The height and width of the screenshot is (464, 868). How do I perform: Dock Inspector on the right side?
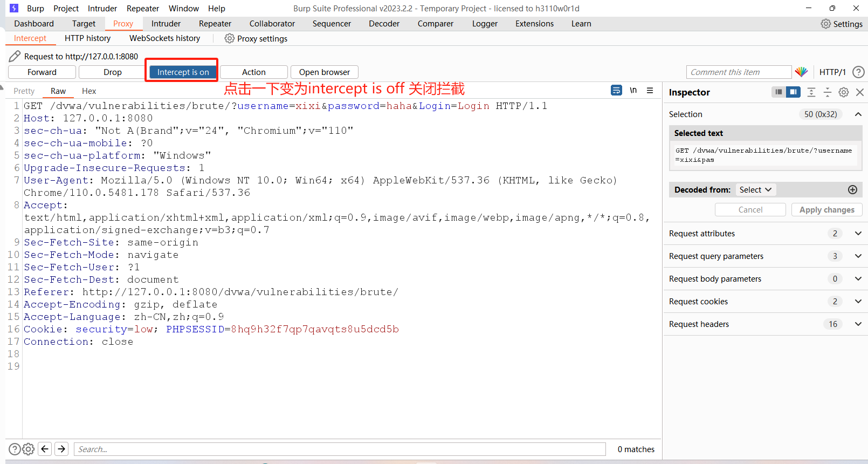(x=793, y=92)
